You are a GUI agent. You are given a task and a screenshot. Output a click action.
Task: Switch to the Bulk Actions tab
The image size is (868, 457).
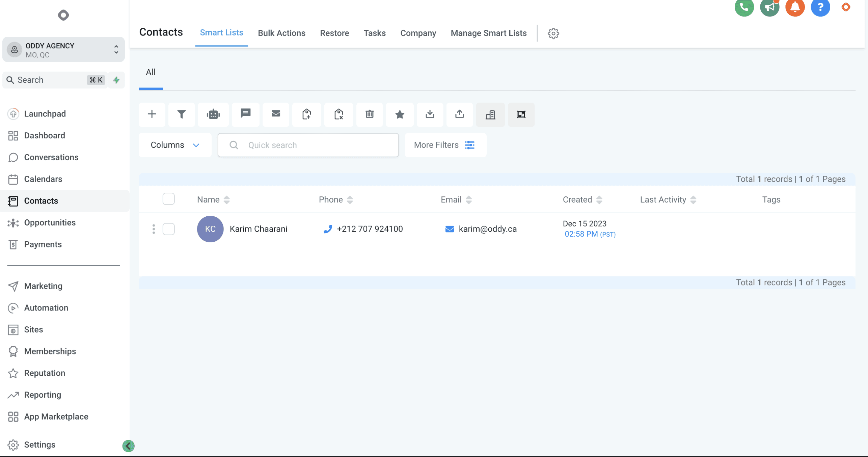click(x=281, y=33)
